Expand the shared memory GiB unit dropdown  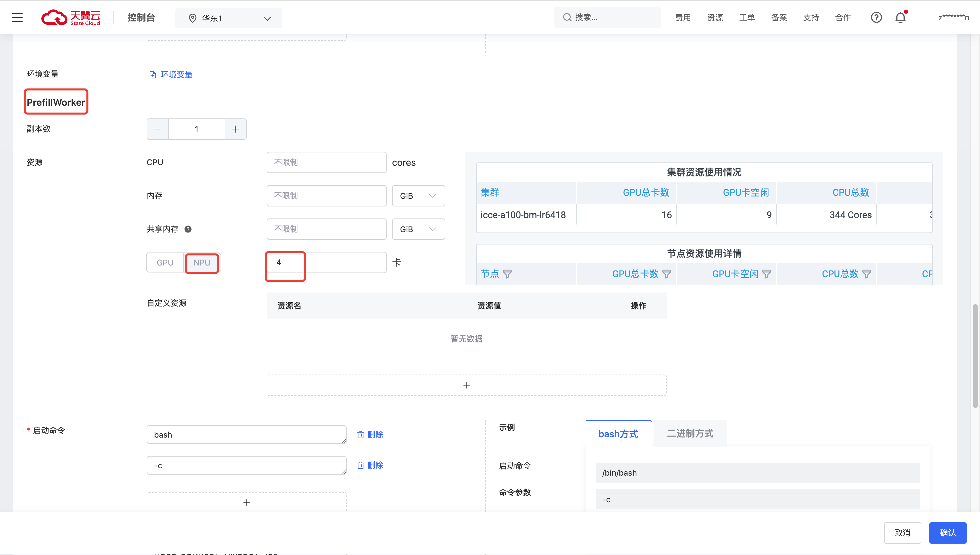click(x=418, y=229)
